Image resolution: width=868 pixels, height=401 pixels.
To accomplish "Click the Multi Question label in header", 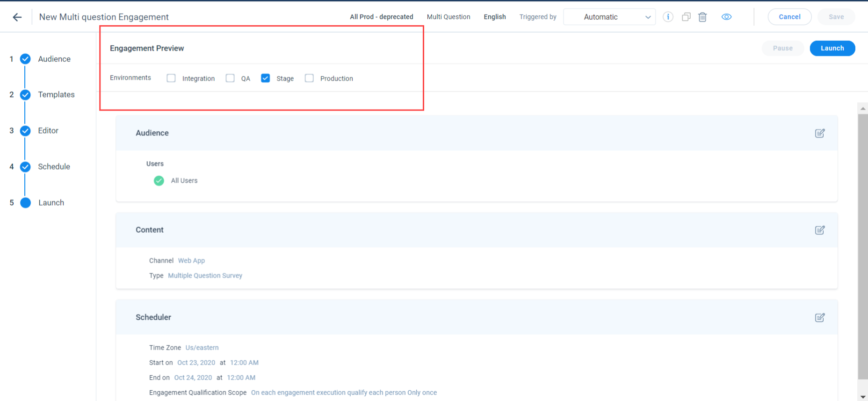I will [448, 17].
